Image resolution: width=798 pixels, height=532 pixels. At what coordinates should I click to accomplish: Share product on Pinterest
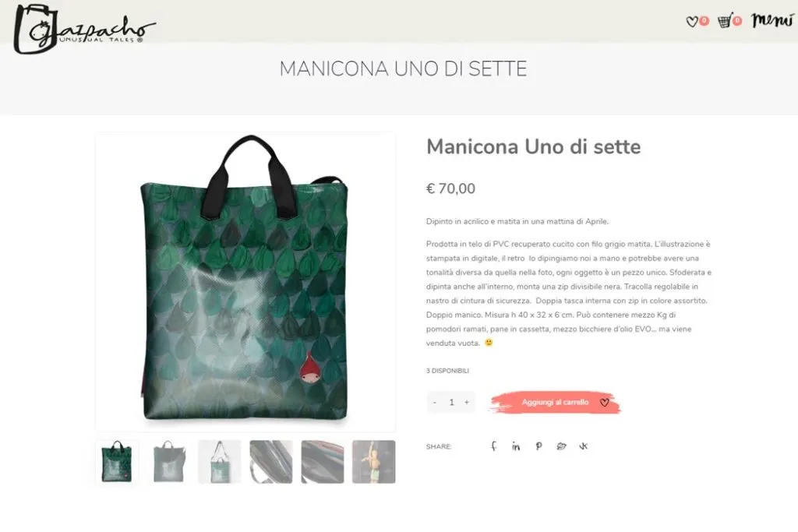[538, 446]
